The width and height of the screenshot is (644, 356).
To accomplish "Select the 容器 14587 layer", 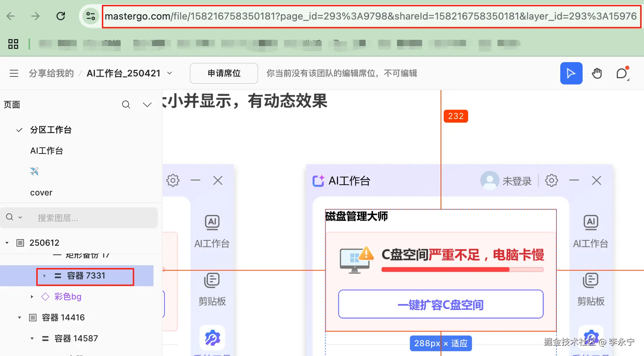I will [76, 339].
